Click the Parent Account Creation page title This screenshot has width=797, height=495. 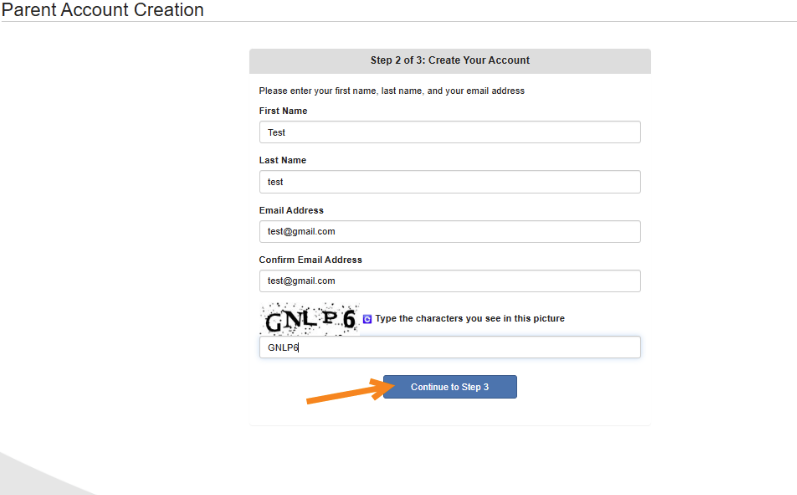[x=102, y=10]
